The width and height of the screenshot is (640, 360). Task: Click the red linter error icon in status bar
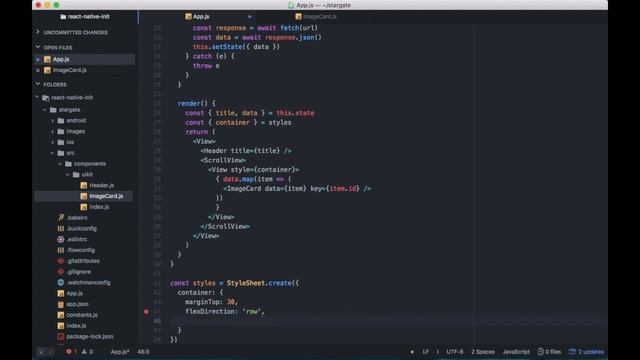pos(69,351)
